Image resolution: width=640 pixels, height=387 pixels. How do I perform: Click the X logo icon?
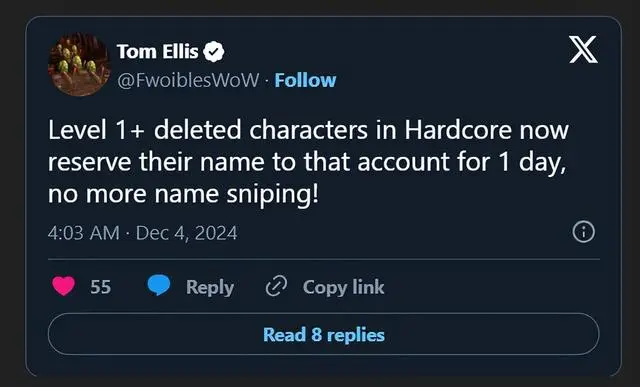583,49
